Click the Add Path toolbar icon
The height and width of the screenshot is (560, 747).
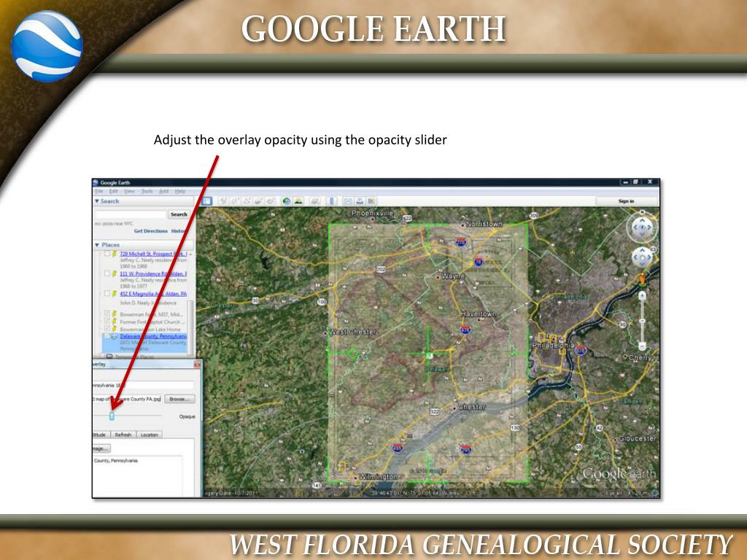[247, 201]
